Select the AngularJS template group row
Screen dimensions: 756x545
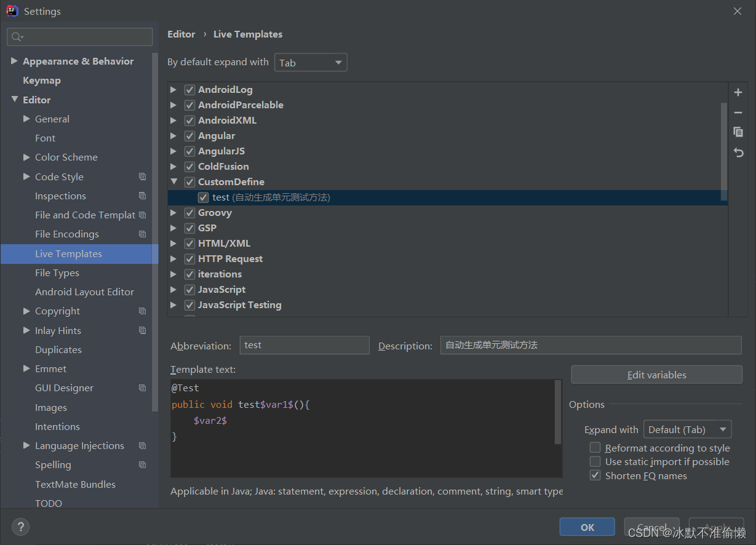[447, 151]
